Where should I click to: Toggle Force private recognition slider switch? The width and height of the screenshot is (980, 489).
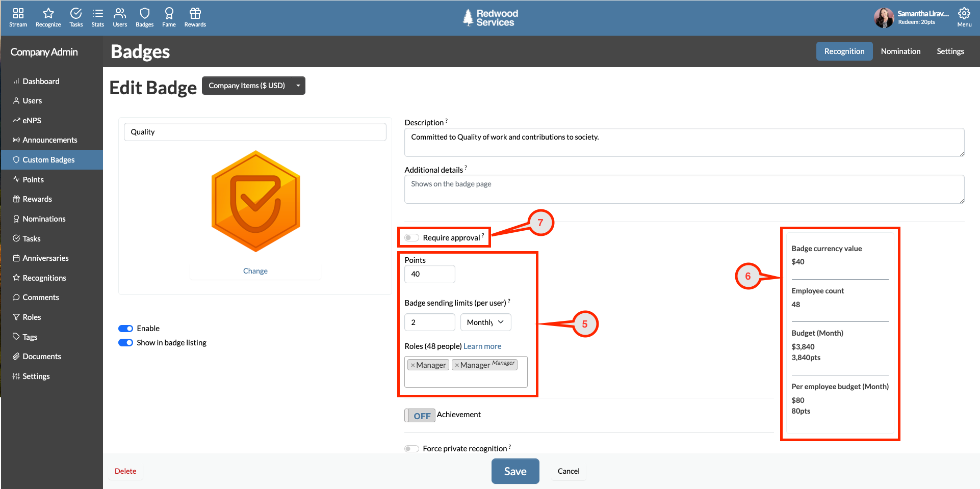pos(411,448)
